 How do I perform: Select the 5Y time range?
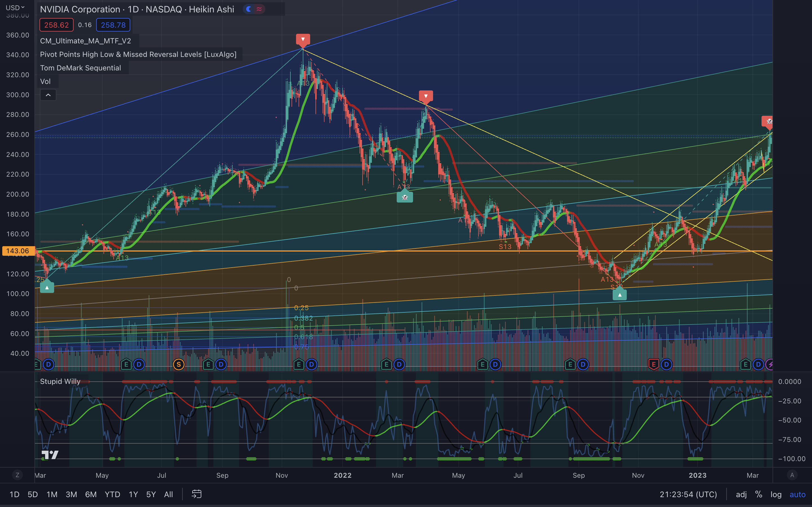point(151,494)
